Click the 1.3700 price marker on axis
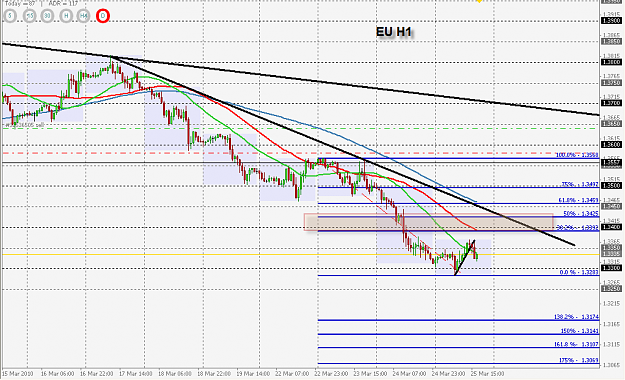This screenshot has width=625, height=380. click(x=611, y=103)
